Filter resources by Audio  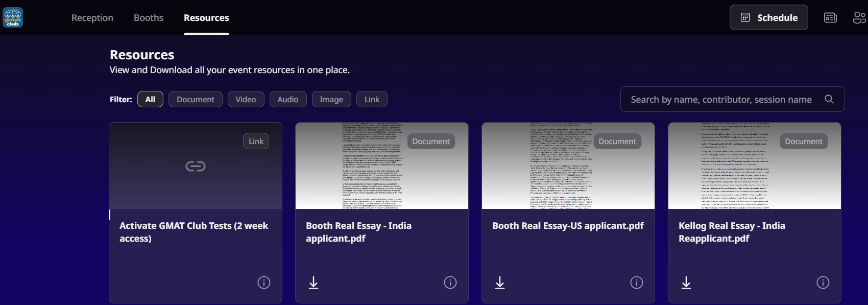pyautogui.click(x=287, y=99)
